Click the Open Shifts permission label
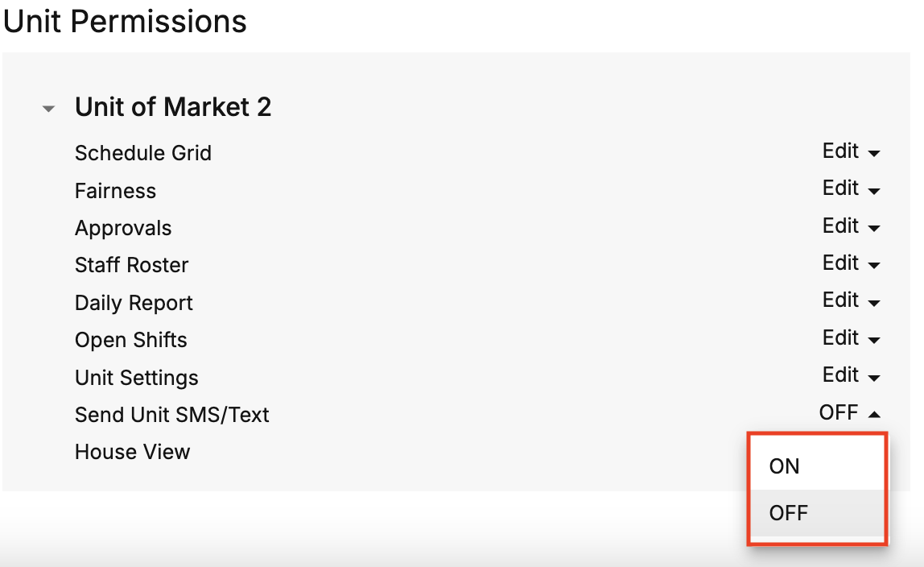 [x=130, y=340]
